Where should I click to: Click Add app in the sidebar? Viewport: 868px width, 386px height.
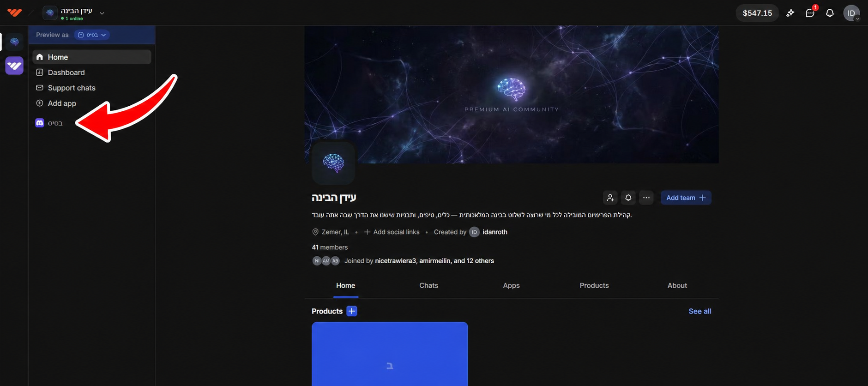92,103
